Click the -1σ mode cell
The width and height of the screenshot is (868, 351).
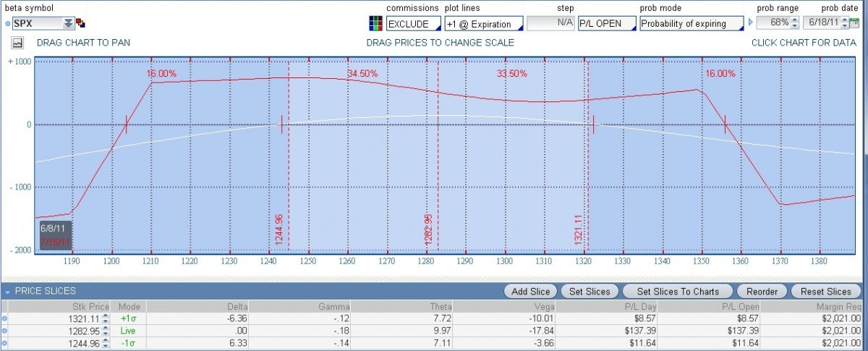(129, 342)
